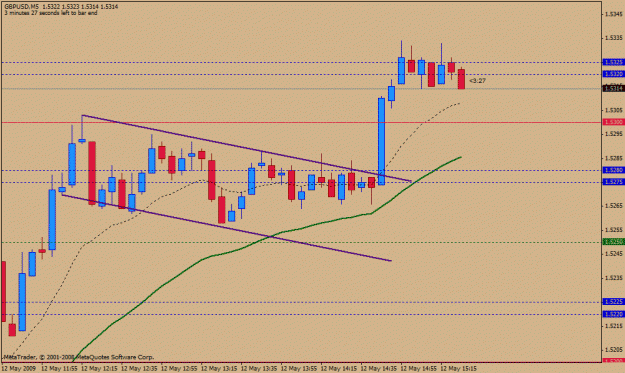
Task: Click the 1.5205 price scale value
Action: 613,350
